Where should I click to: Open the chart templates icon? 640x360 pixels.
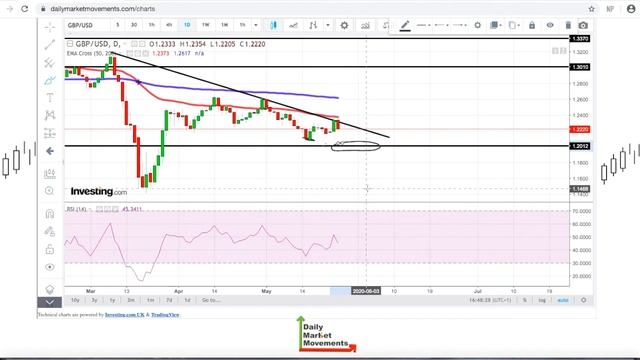click(x=365, y=25)
